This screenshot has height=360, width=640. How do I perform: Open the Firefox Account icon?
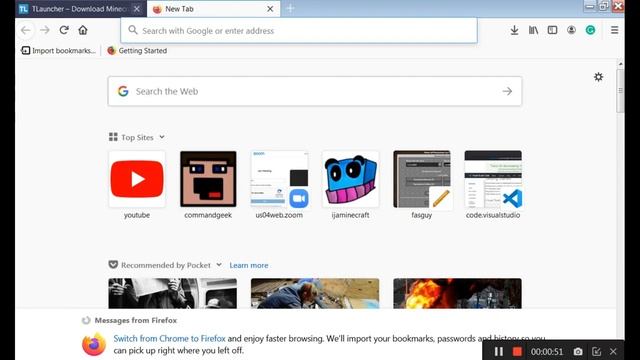pyautogui.click(x=571, y=30)
